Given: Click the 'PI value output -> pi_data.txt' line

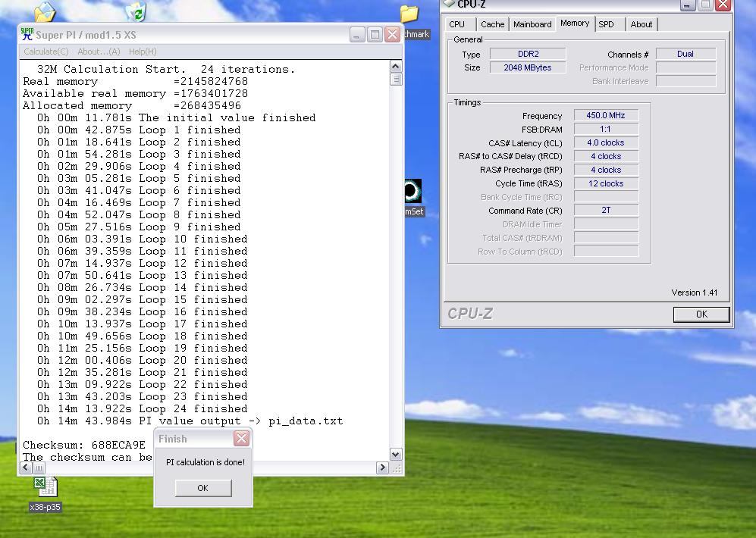Looking at the screenshot, I should tap(190, 421).
